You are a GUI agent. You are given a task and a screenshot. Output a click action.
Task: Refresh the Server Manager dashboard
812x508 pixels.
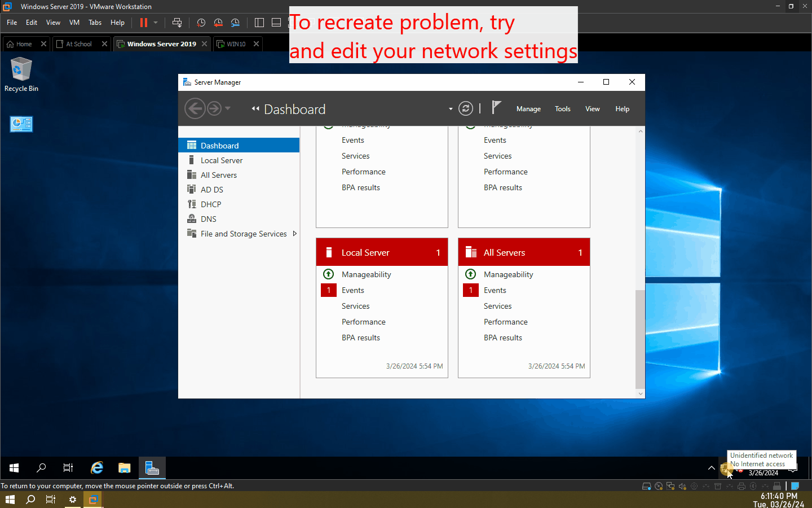coord(466,108)
